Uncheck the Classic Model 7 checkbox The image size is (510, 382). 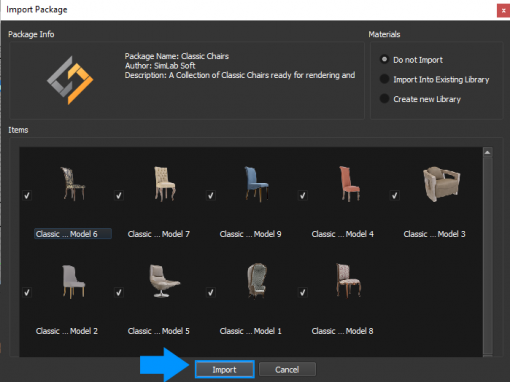(x=119, y=195)
